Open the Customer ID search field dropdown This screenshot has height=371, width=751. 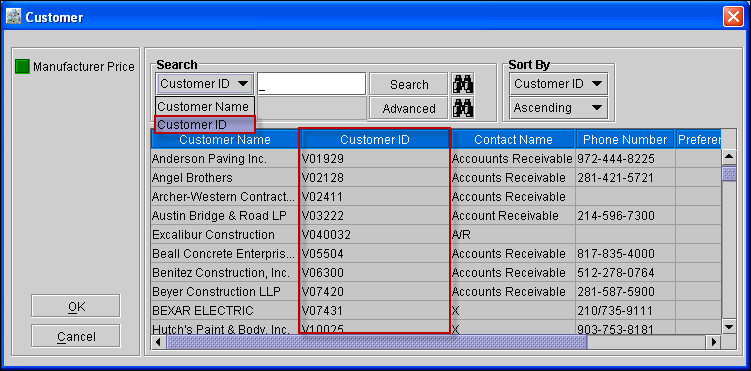(205, 84)
